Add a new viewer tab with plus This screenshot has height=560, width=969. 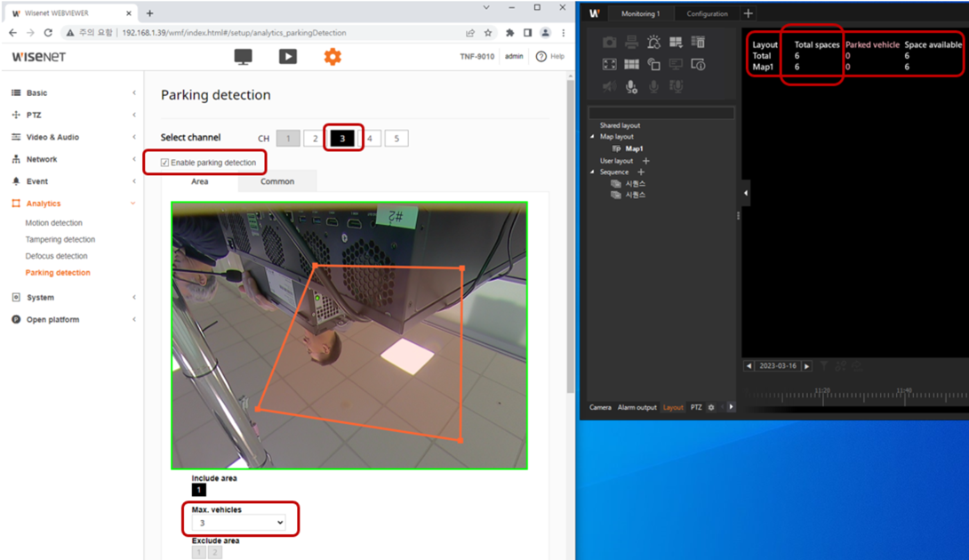[x=748, y=13]
